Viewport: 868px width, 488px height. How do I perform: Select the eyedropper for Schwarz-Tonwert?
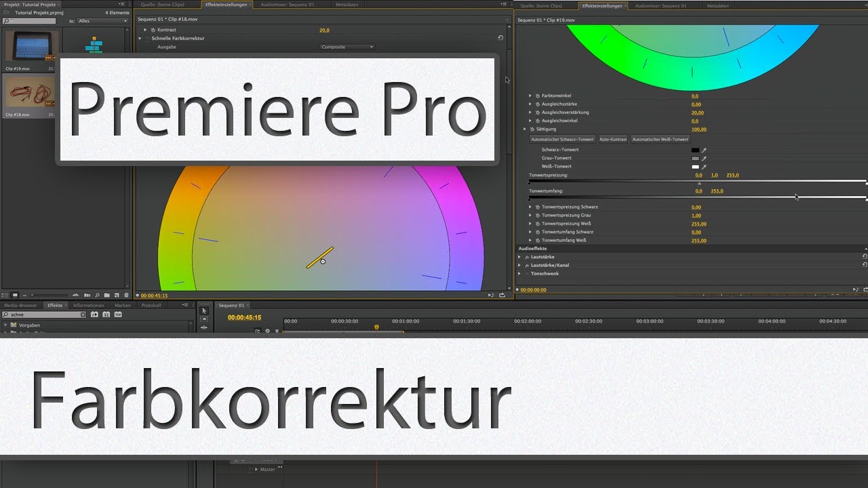(704, 150)
